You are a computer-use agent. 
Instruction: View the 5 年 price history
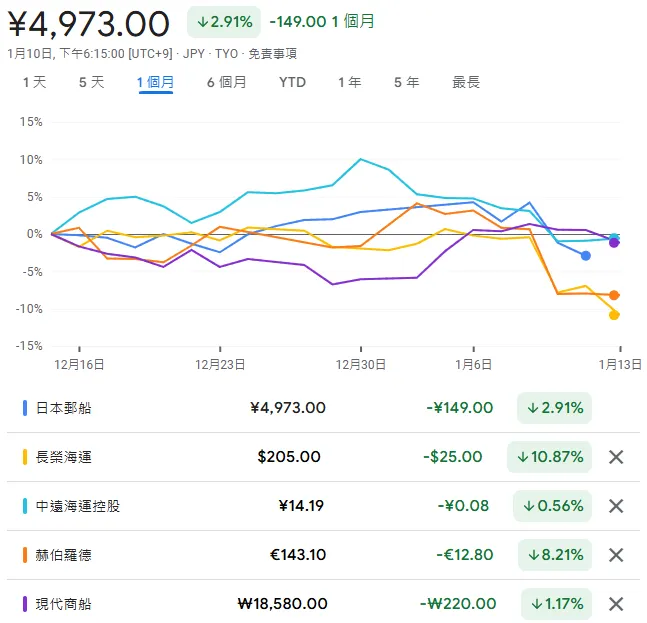tap(406, 82)
